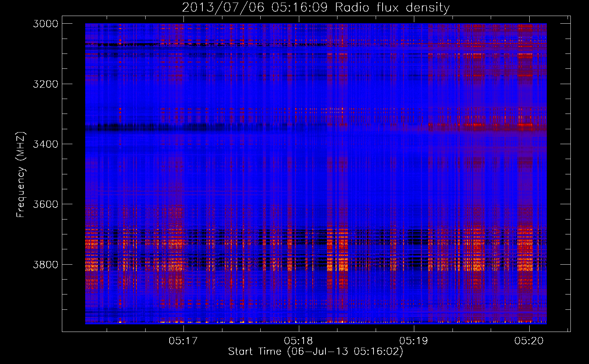Screen dimensions: 589x364
Task: Click the 05:17 time tick label
Action: pos(183,341)
